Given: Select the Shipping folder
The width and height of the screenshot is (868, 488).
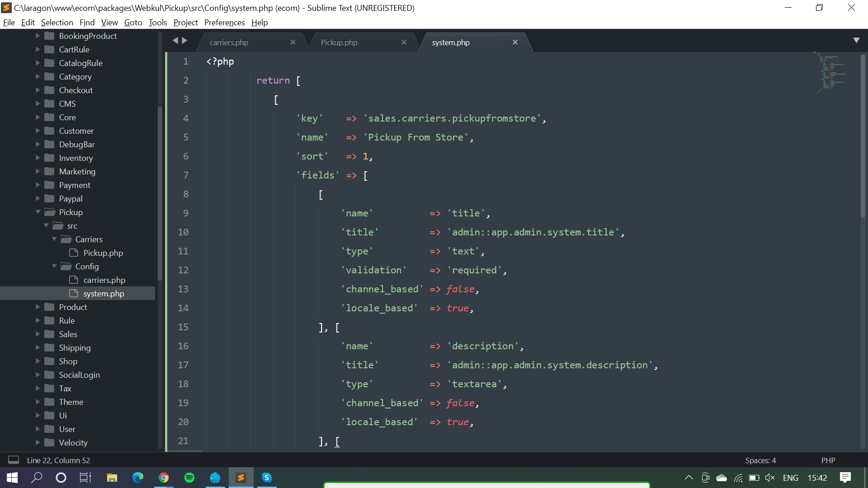Looking at the screenshot, I should point(75,348).
